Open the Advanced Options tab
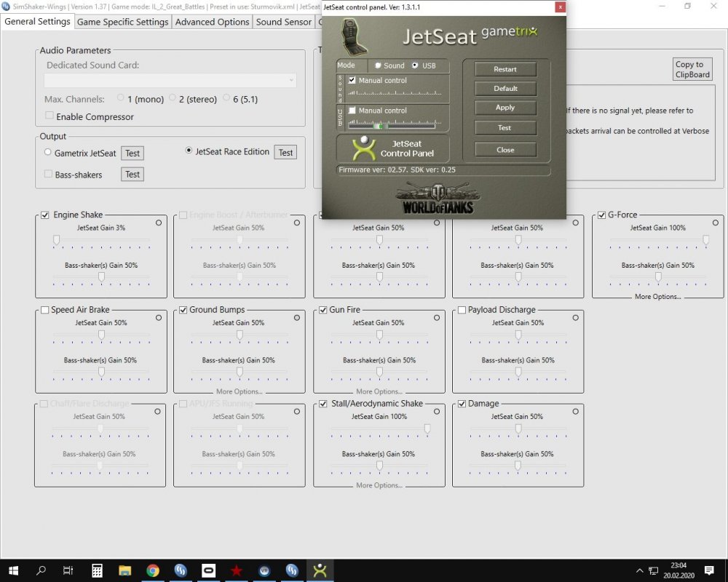Image resolution: width=728 pixels, height=582 pixels. [212, 22]
